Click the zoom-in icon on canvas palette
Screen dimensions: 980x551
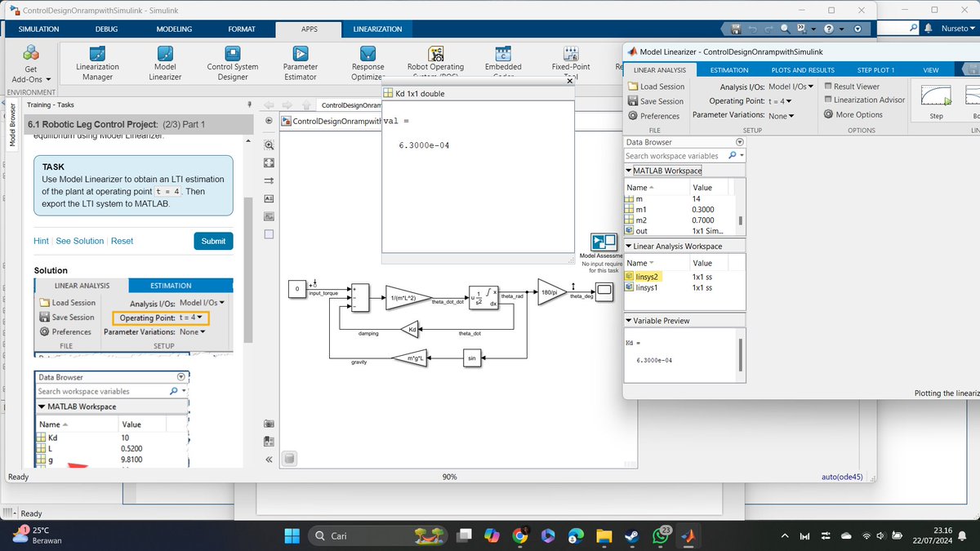pos(269,144)
